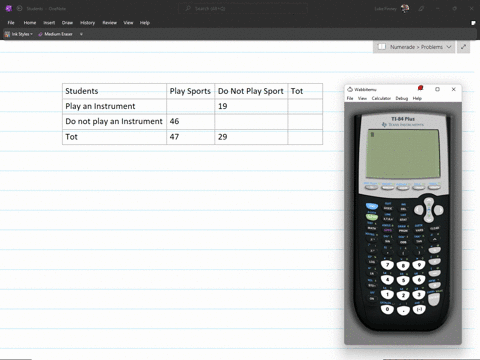Toggle full page view expand icon
Screen dimensions: 480x360
coord(463,47)
